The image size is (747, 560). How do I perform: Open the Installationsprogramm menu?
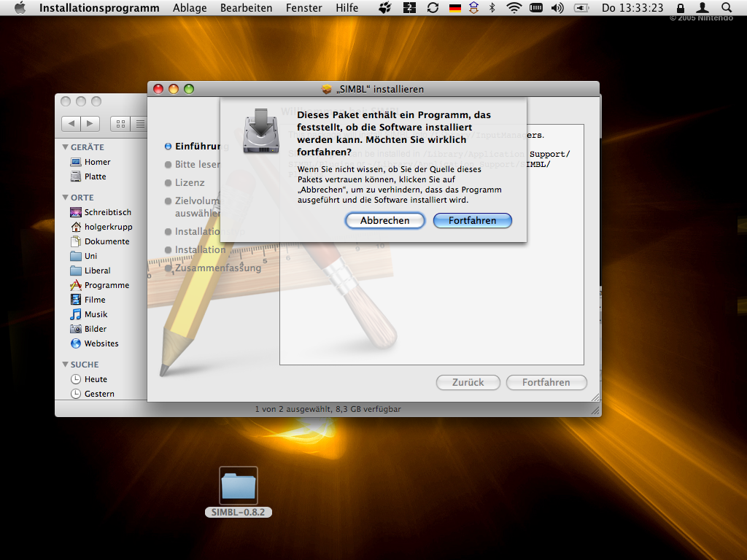pyautogui.click(x=99, y=8)
